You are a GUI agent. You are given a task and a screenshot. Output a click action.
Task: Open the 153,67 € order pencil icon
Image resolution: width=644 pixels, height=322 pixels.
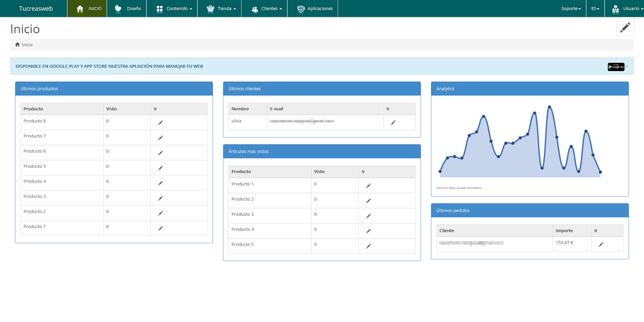[601, 245]
